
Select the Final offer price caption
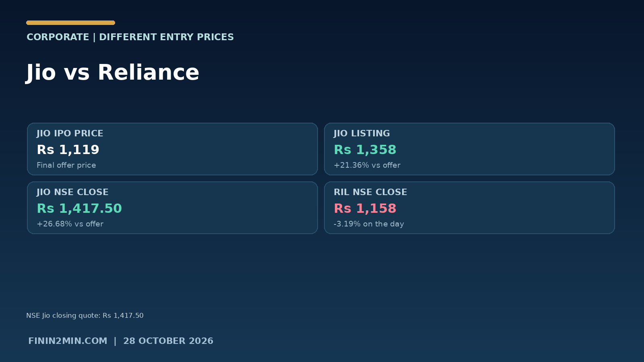(x=66, y=165)
